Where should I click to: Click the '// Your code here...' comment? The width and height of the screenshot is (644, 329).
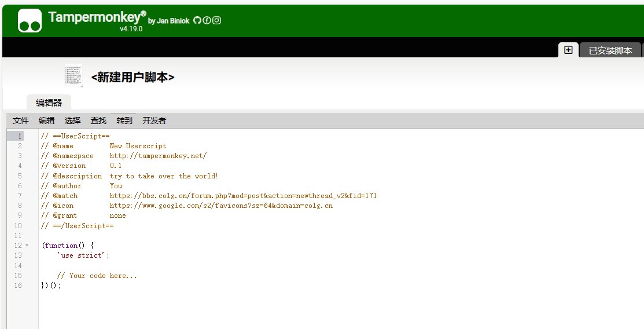pos(97,276)
